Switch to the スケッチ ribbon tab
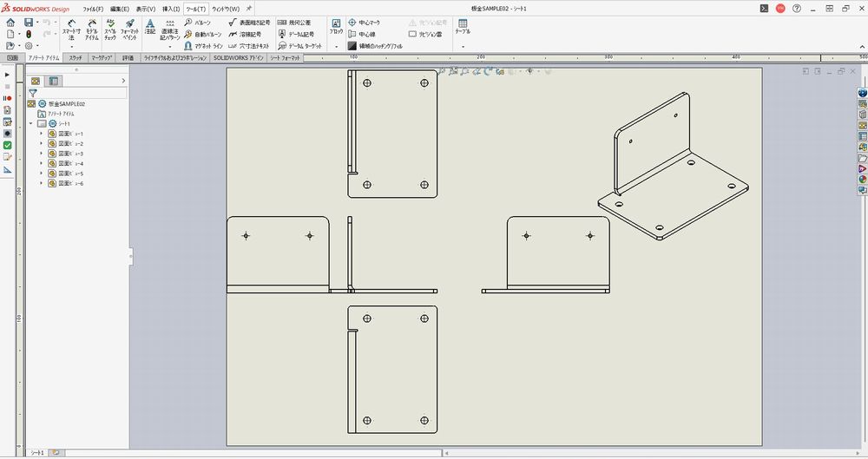 [x=76, y=57]
